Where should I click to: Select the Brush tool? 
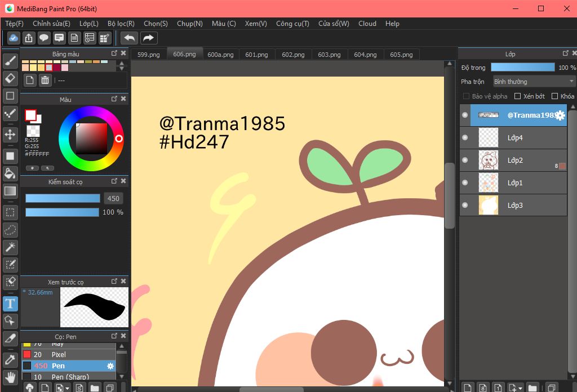coord(10,61)
